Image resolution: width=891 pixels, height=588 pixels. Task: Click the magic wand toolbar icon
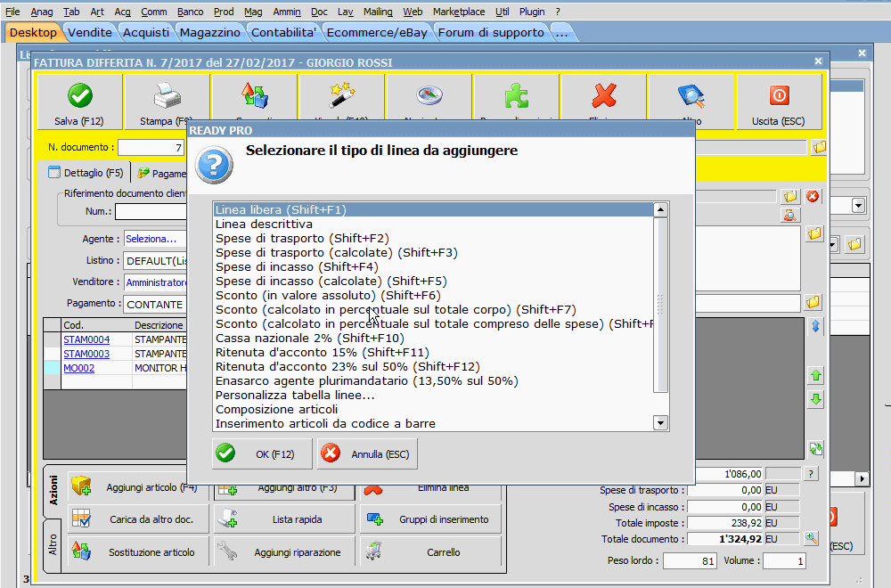pyautogui.click(x=342, y=95)
